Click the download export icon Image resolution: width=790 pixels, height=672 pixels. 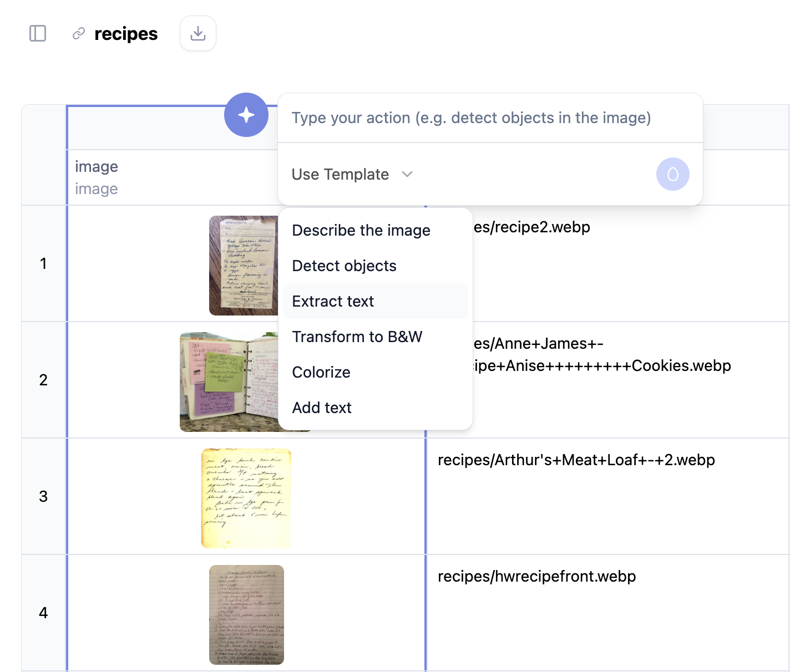pyautogui.click(x=197, y=33)
